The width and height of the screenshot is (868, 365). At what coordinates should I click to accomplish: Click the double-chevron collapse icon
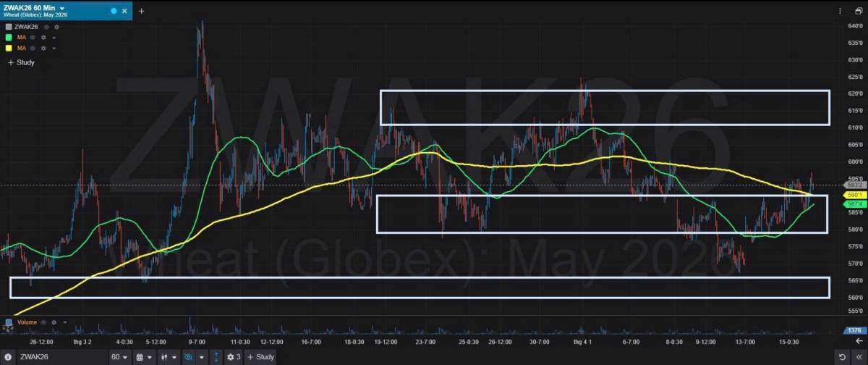coord(859,357)
